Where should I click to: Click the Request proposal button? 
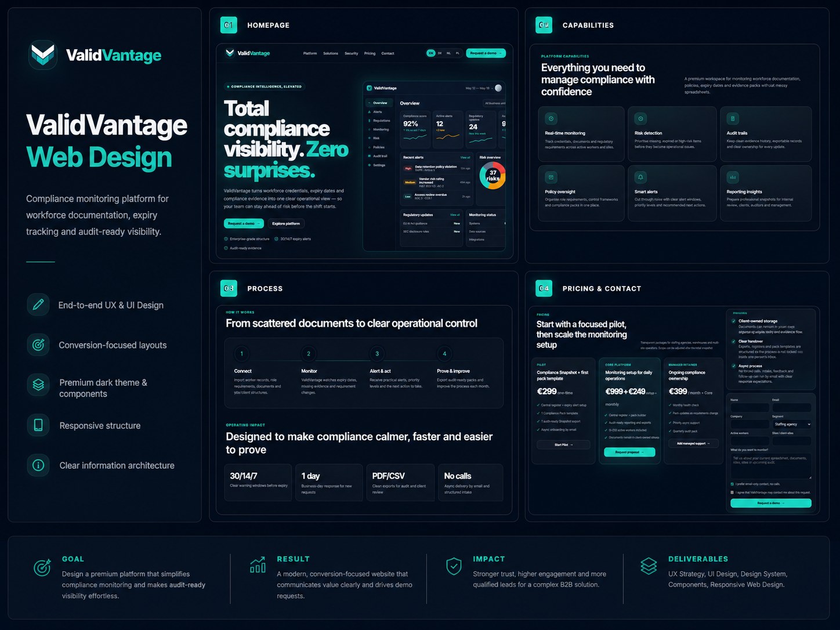pyautogui.click(x=629, y=452)
